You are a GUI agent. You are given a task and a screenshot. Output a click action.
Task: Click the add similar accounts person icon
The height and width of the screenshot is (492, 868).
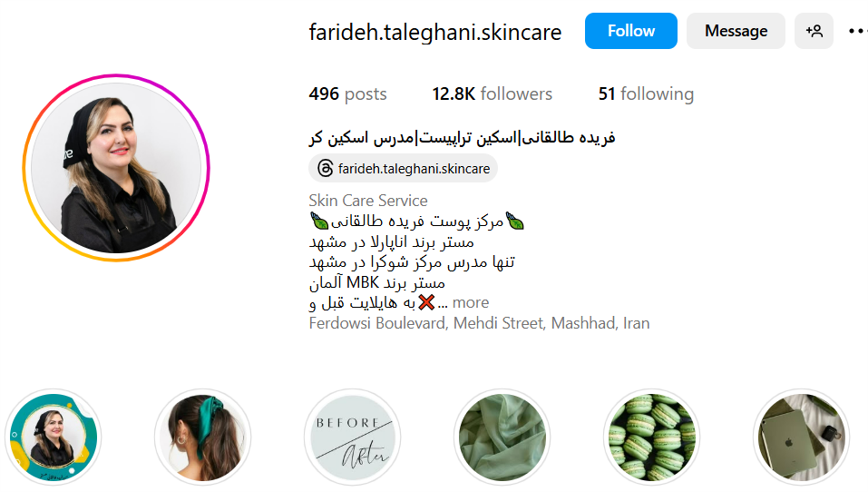814,31
